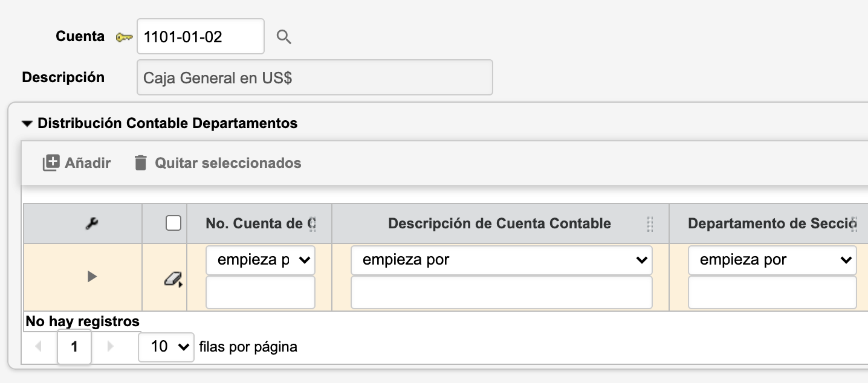This screenshot has height=383, width=868.
Task: Click the trash icon for Quitar seleccionados
Action: click(141, 163)
